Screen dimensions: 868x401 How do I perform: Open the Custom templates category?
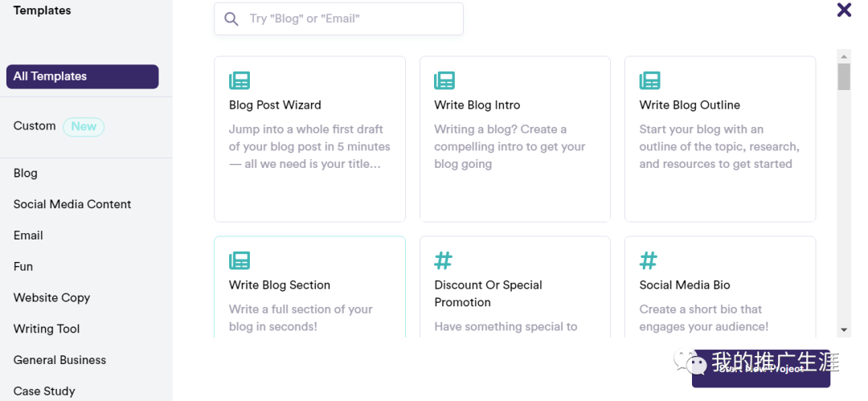point(35,125)
